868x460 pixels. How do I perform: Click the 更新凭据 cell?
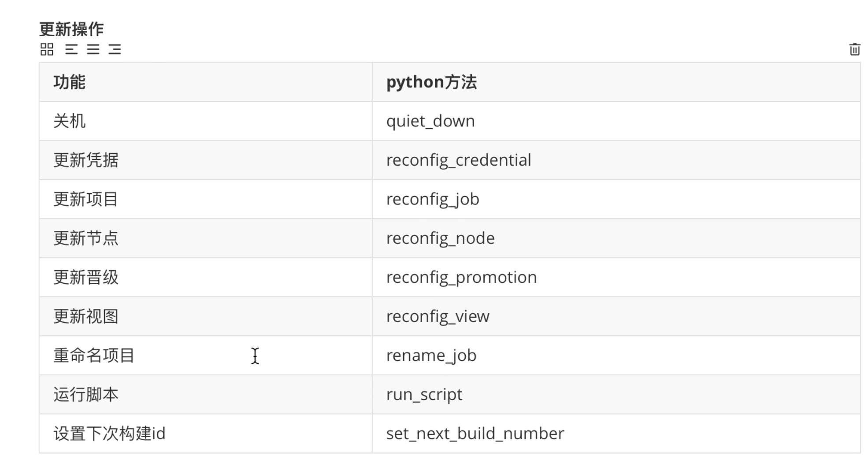206,160
